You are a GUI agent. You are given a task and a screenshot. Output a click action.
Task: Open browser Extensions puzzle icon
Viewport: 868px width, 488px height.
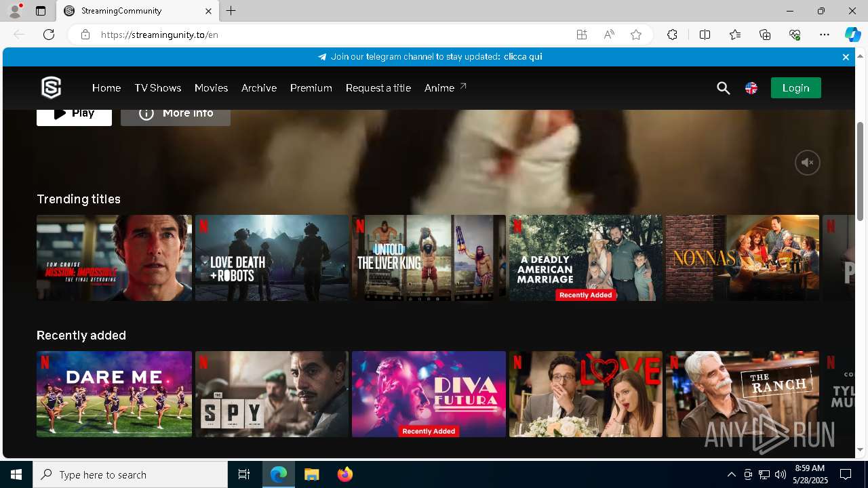(672, 35)
